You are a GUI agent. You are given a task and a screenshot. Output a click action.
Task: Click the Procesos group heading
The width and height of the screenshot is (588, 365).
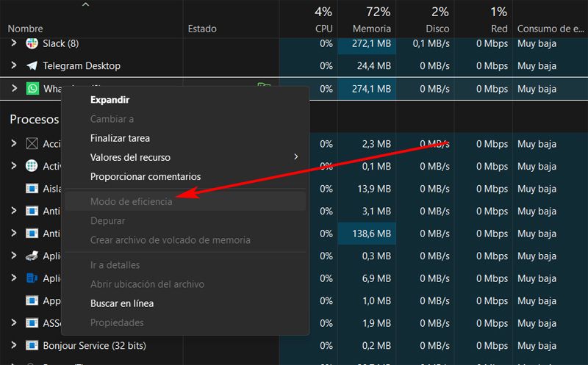click(34, 119)
